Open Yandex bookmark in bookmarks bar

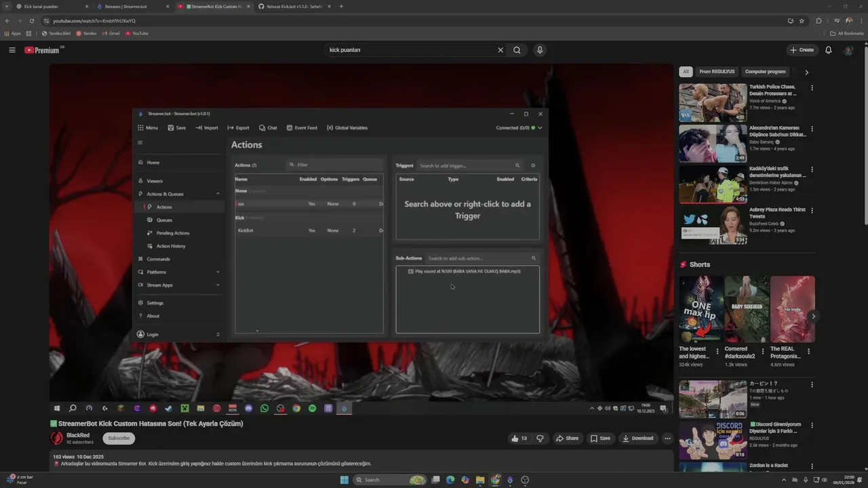pyautogui.click(x=86, y=33)
